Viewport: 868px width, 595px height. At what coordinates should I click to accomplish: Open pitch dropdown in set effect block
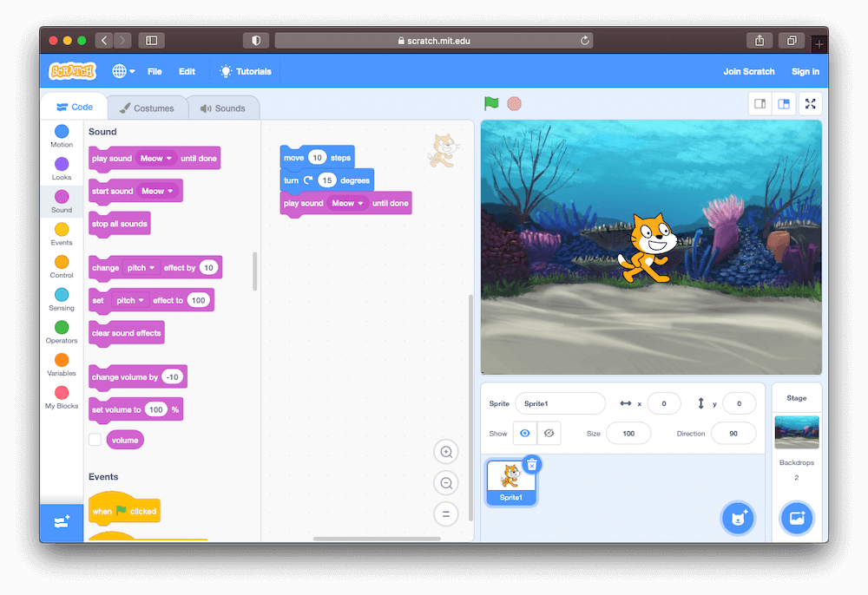(x=130, y=300)
